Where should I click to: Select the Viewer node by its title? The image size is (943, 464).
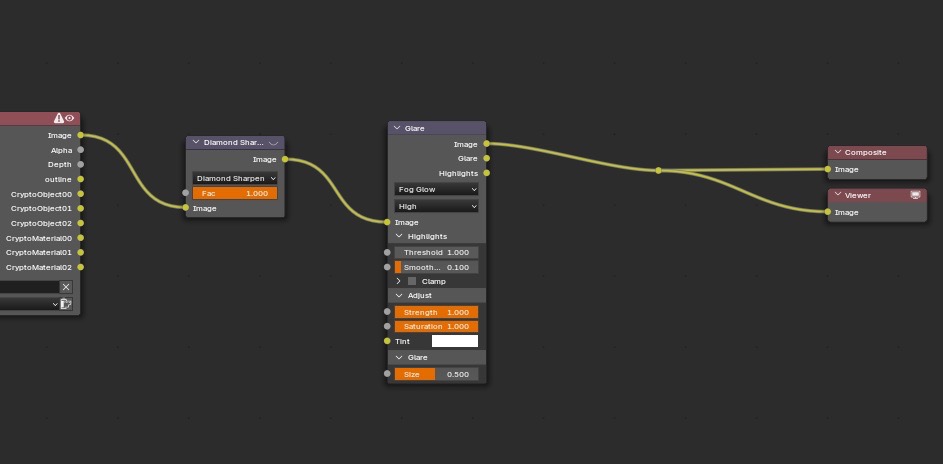858,195
